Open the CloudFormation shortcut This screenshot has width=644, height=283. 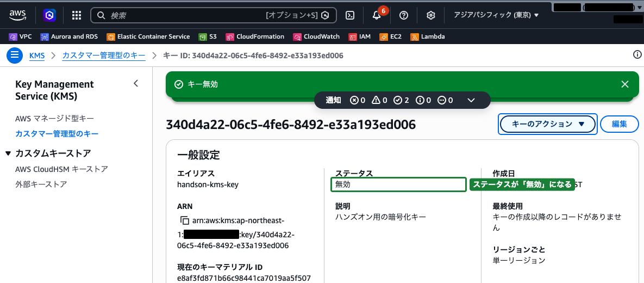click(255, 36)
